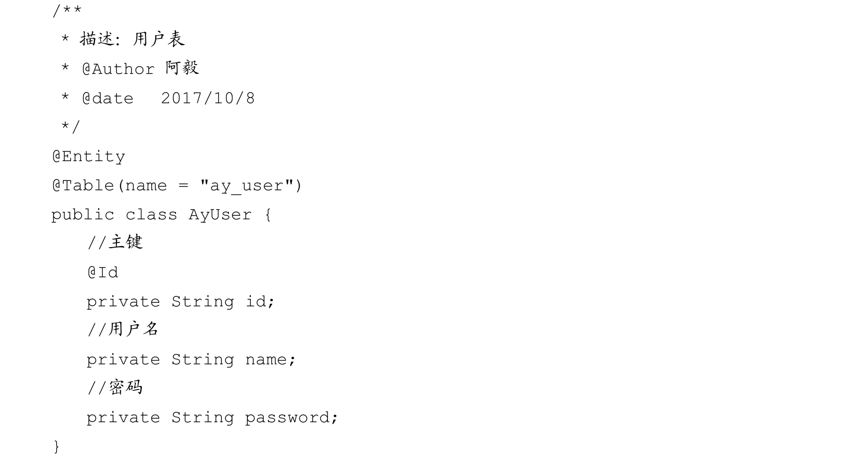Click the @Entity annotation
This screenshot has height=460, width=868.
tap(89, 157)
